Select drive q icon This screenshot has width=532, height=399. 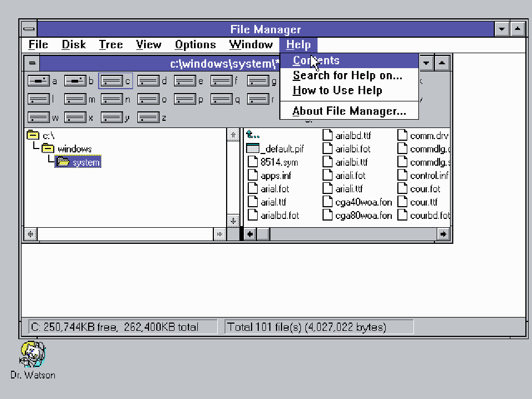click(222, 99)
